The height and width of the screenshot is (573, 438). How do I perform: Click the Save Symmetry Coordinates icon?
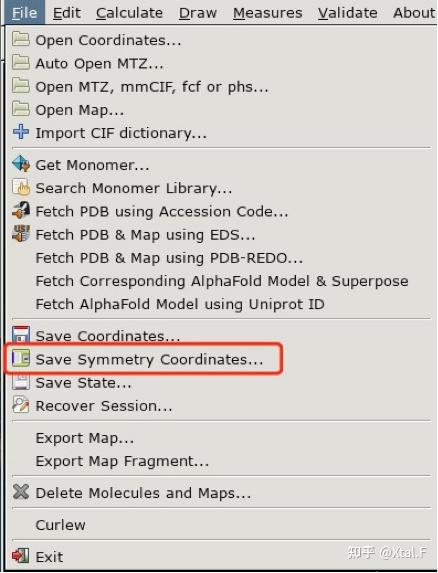point(21,358)
